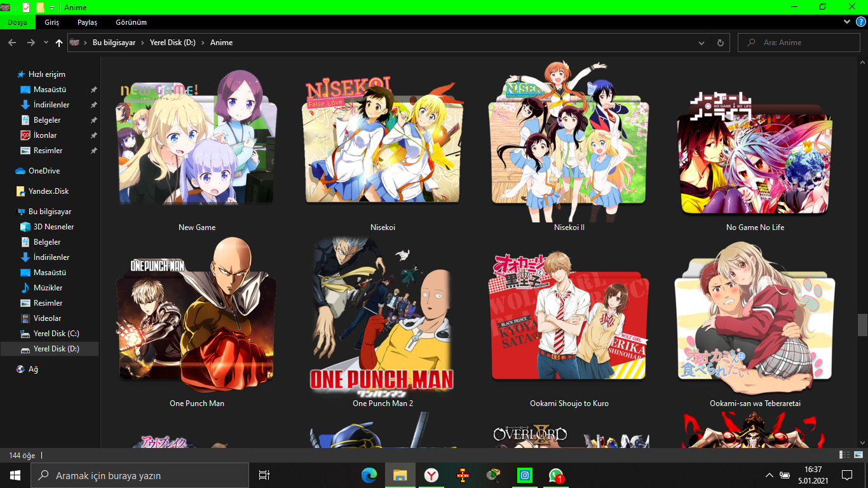This screenshot has height=488, width=868.
Task: Open the Dosya menu
Action: click(x=17, y=22)
